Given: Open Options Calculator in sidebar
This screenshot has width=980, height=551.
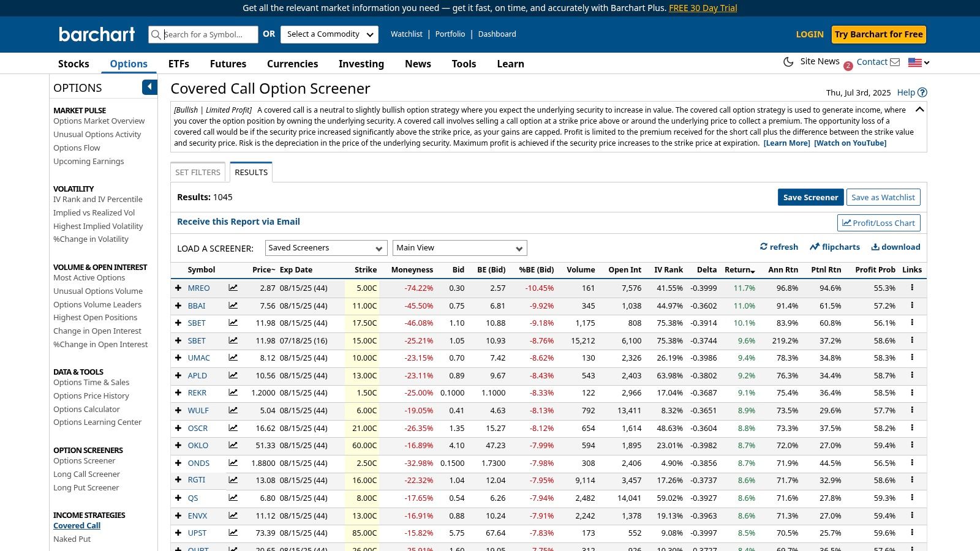Looking at the screenshot, I should pos(86,409).
